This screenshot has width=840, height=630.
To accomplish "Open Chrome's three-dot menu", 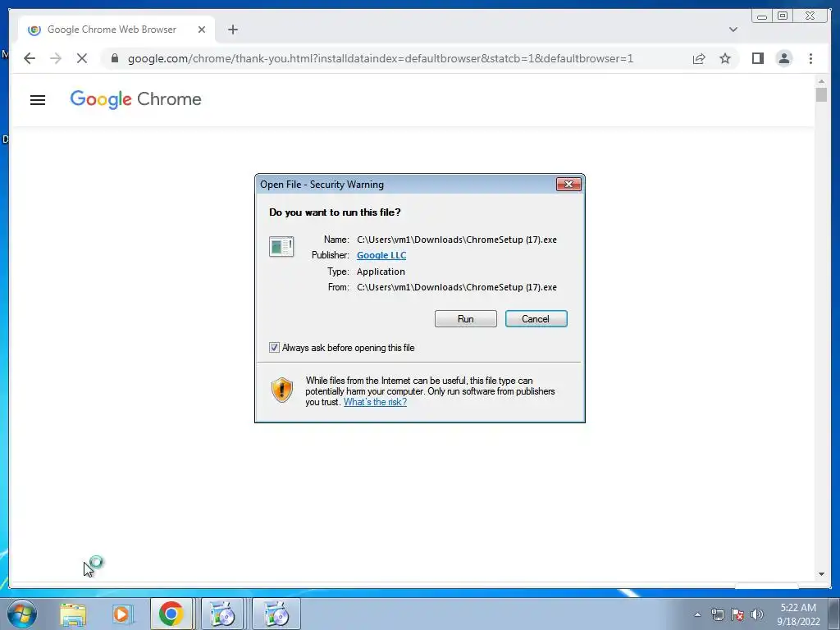I will (x=810, y=58).
